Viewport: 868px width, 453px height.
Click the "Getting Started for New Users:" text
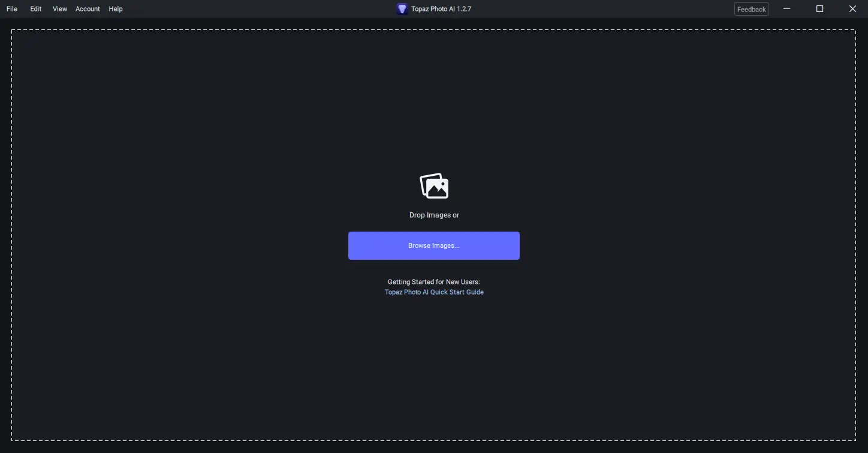click(434, 282)
